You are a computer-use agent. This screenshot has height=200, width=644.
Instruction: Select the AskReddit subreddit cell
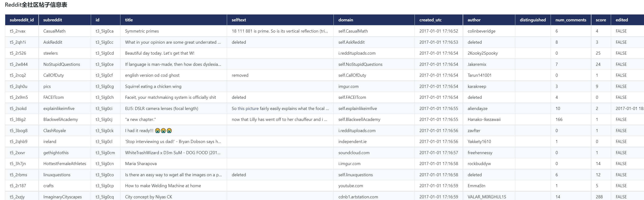coord(65,42)
